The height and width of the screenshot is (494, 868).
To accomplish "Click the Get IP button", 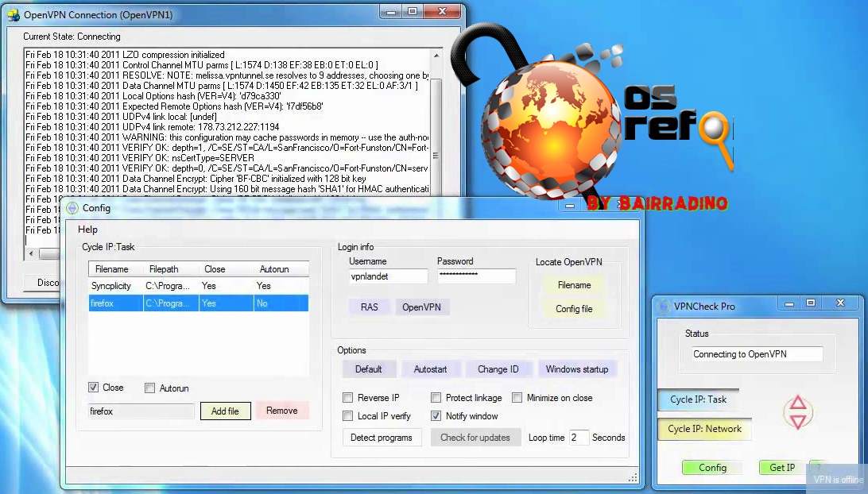I will pos(782,468).
